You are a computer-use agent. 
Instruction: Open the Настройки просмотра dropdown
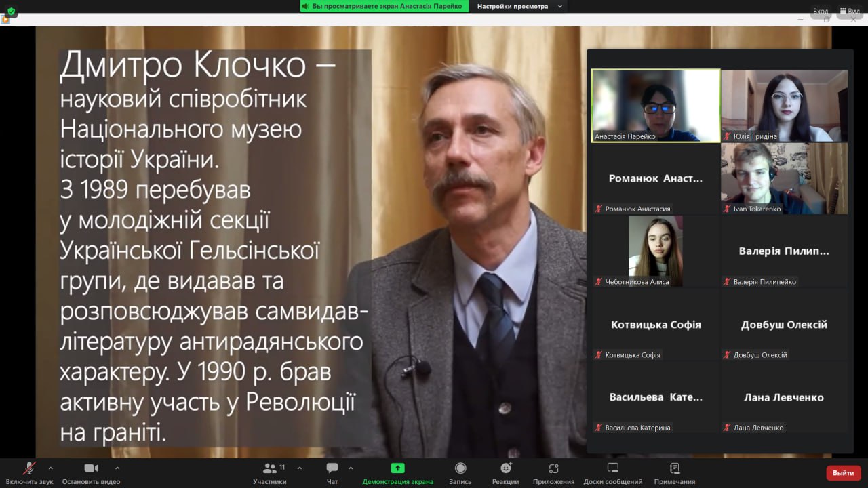coord(519,6)
